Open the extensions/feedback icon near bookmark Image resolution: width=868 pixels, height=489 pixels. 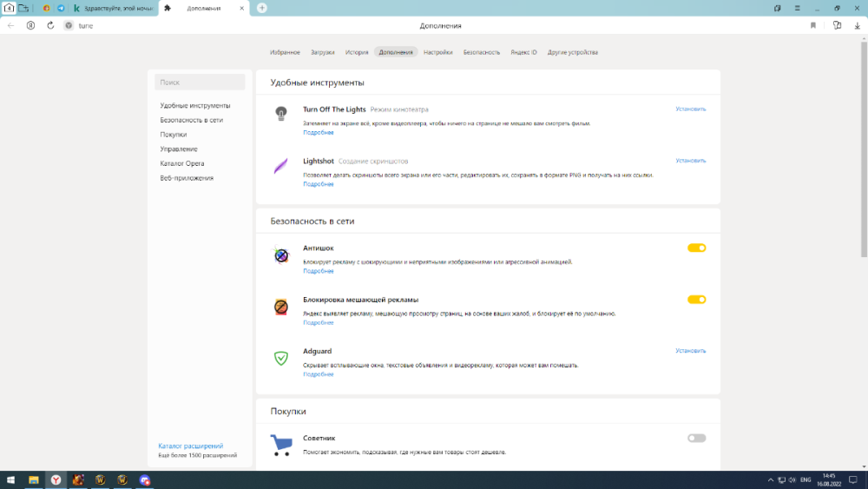pos(837,25)
